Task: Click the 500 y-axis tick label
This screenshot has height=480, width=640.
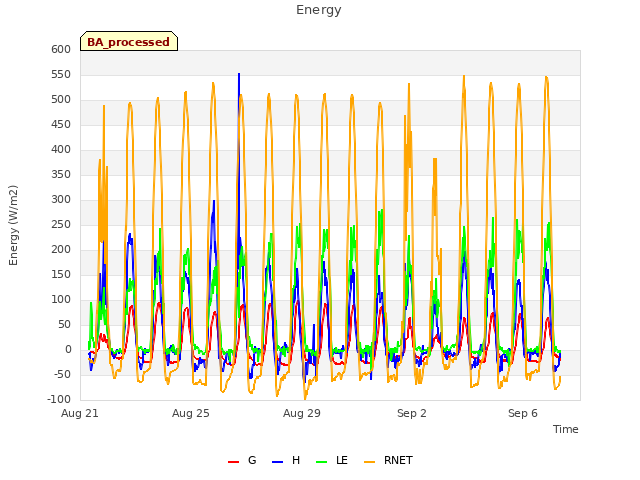Action: click(61, 100)
